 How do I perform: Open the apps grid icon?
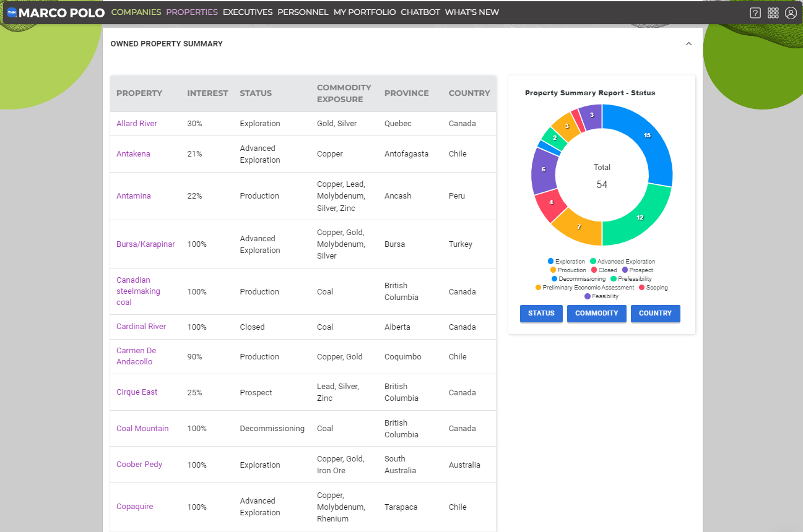pyautogui.click(x=773, y=13)
